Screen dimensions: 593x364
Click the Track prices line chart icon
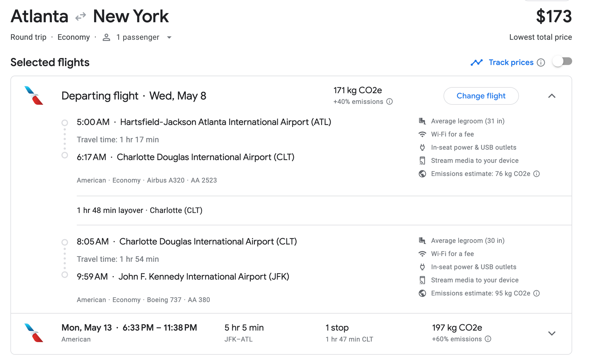click(477, 62)
